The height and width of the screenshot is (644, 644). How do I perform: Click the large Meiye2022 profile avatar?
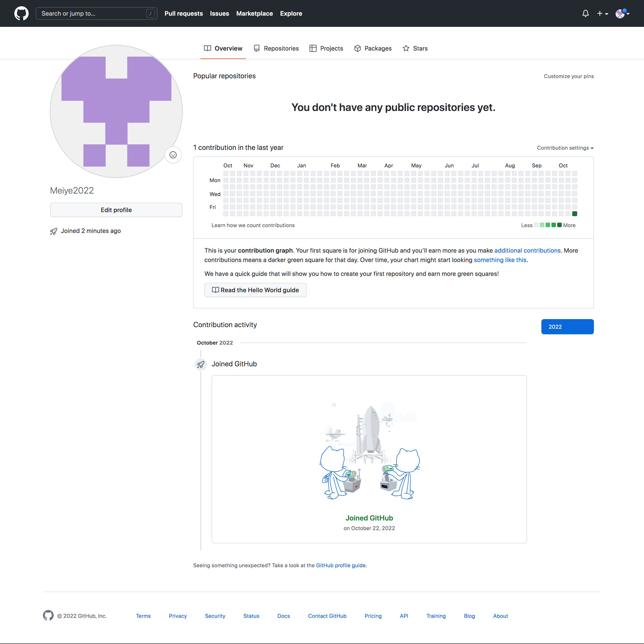(x=116, y=111)
